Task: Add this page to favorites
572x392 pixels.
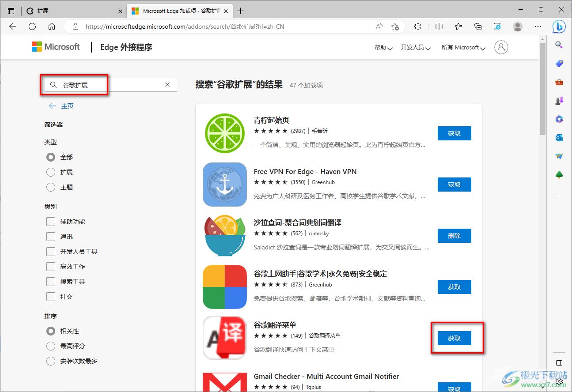Action: tap(395, 26)
